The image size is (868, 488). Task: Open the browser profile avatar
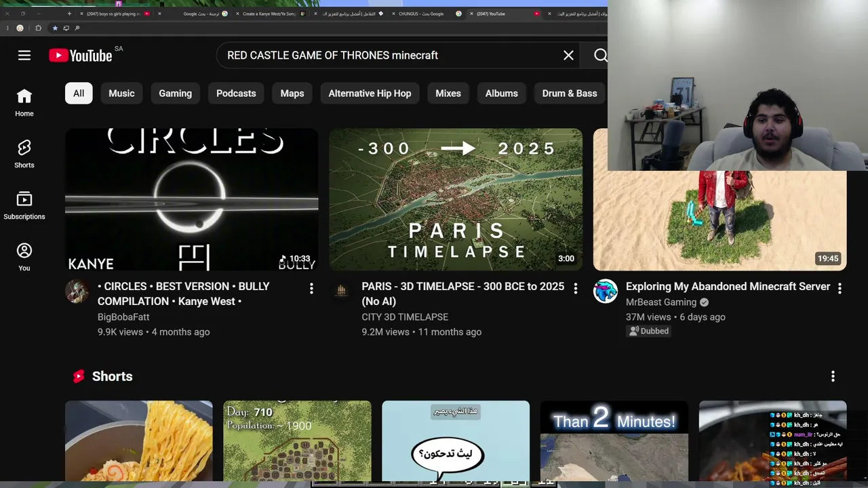click(x=20, y=28)
